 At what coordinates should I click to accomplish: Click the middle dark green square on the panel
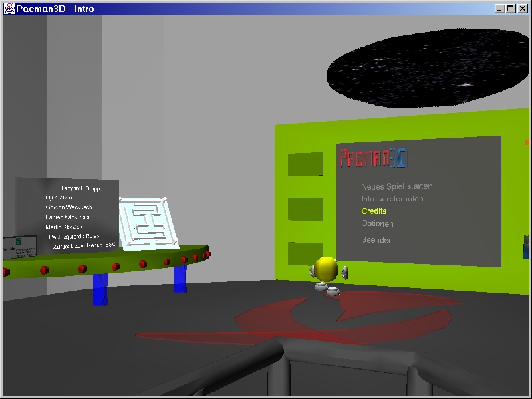(305, 209)
